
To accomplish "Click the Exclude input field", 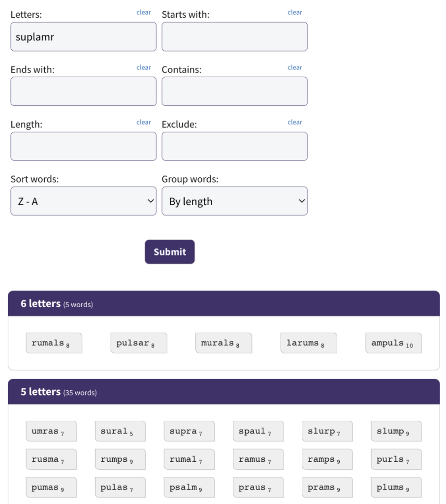I will [x=234, y=146].
